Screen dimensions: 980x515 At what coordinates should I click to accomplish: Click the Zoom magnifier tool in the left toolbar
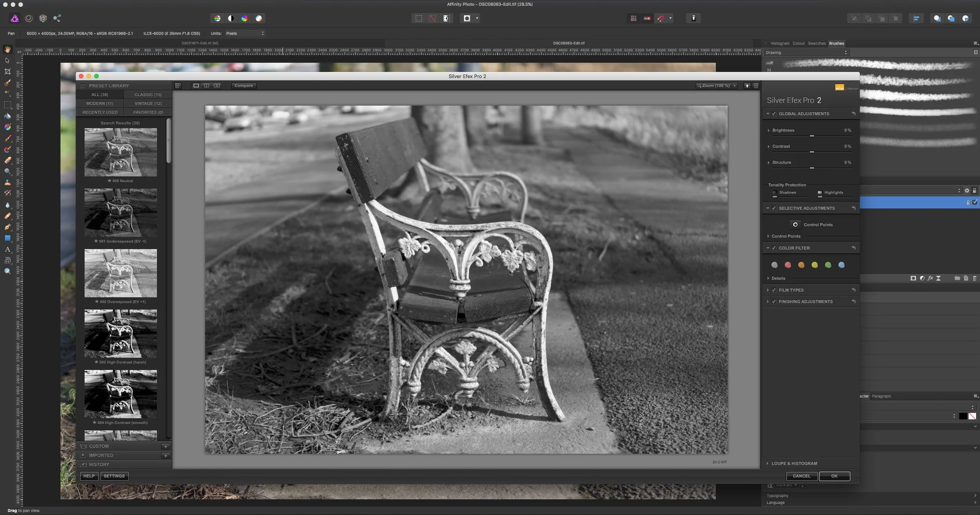tap(7, 271)
